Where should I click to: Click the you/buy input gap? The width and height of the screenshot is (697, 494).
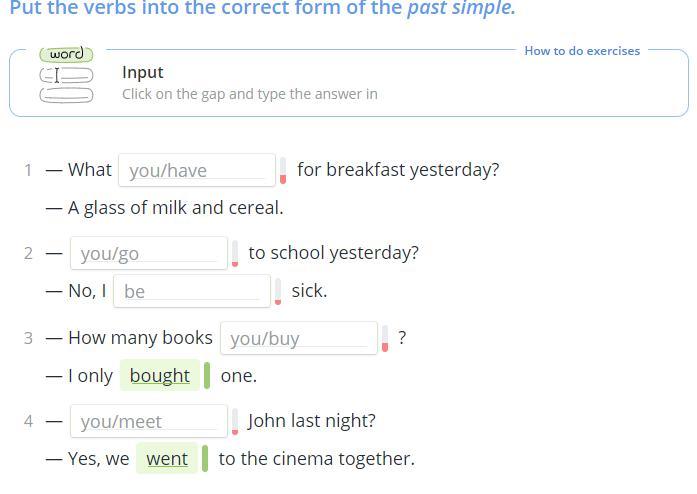coord(298,338)
